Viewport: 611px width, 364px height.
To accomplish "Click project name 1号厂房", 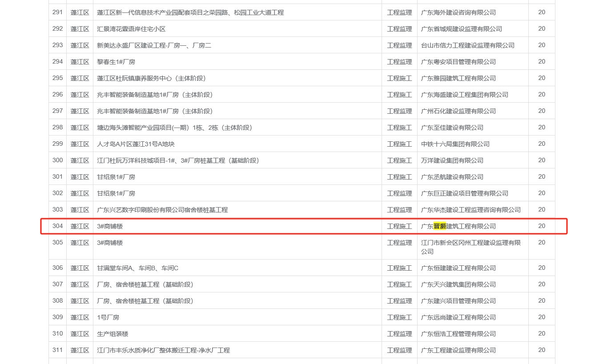I will click(108, 317).
